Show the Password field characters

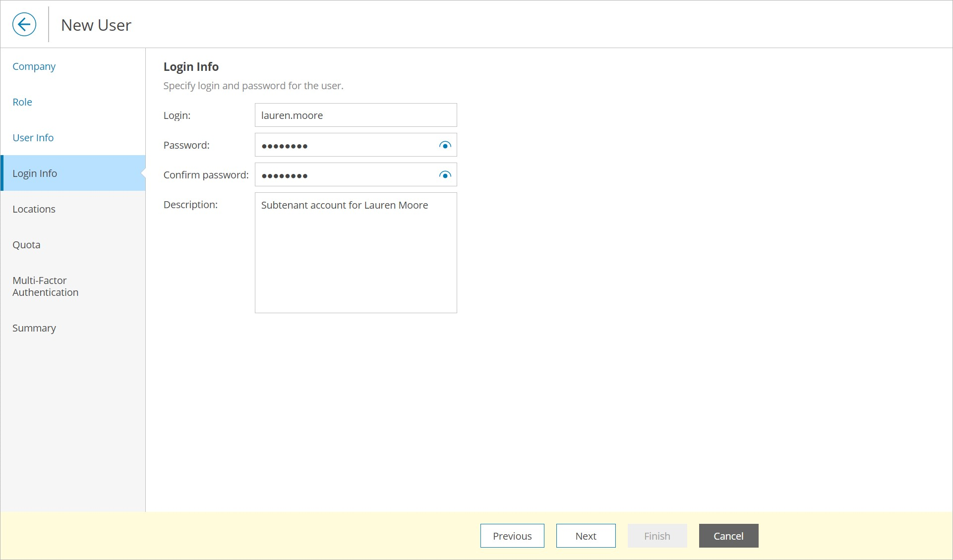click(x=445, y=145)
